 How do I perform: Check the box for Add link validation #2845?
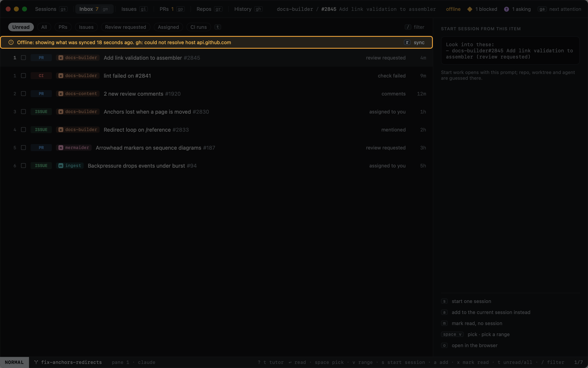[x=23, y=58]
